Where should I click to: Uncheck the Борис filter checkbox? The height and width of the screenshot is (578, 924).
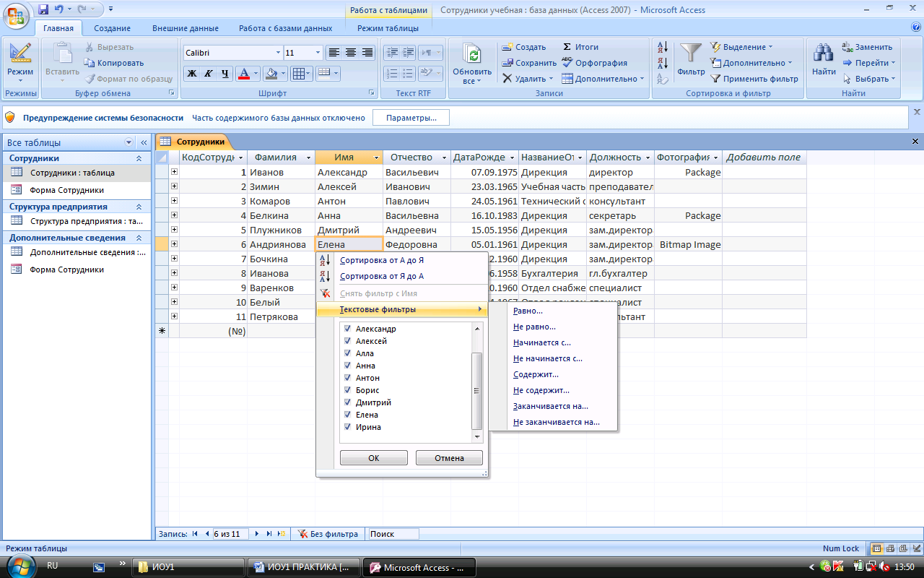pos(347,390)
